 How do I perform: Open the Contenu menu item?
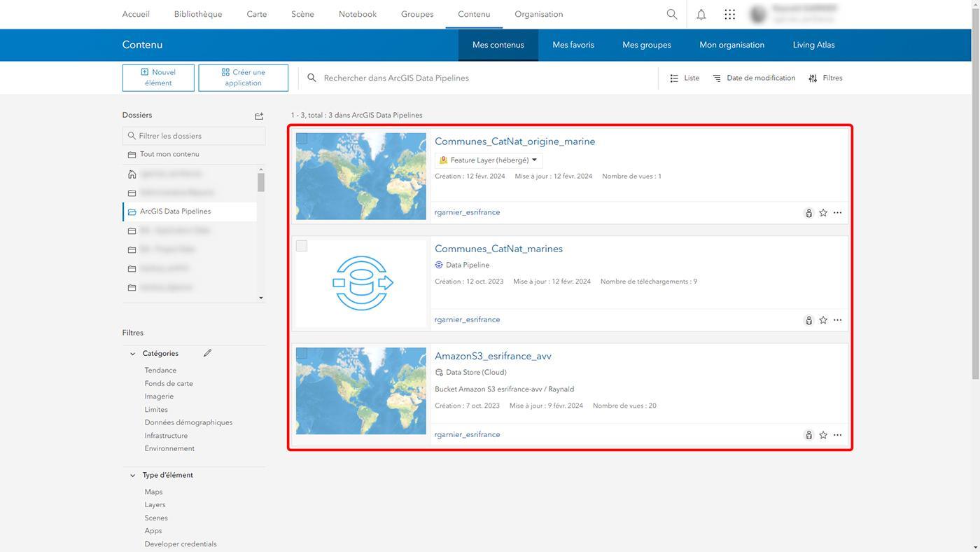click(474, 14)
